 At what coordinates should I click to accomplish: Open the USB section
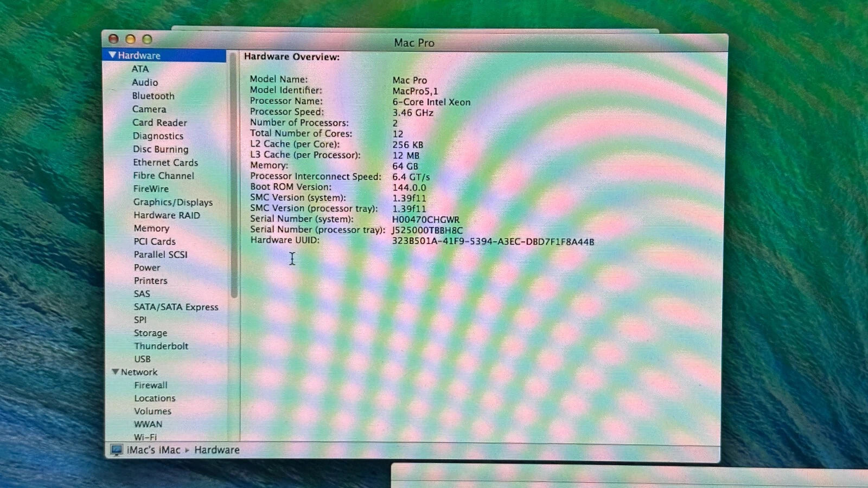tap(142, 359)
